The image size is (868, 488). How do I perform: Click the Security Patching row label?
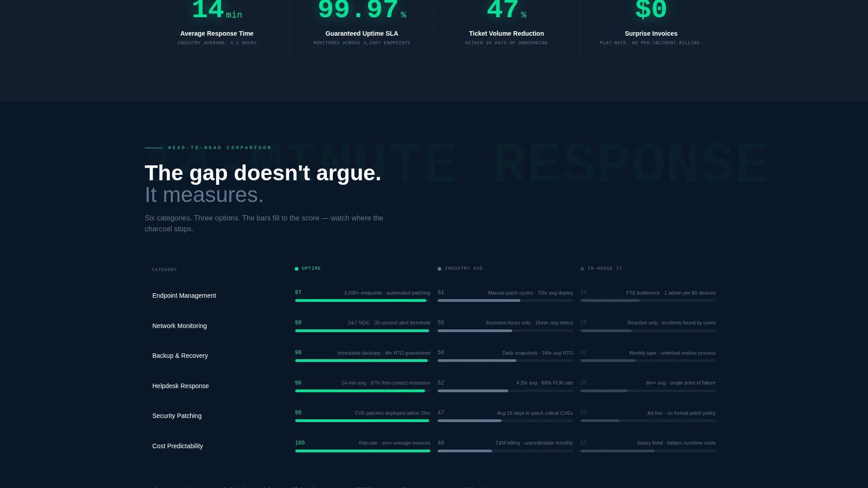tap(177, 416)
